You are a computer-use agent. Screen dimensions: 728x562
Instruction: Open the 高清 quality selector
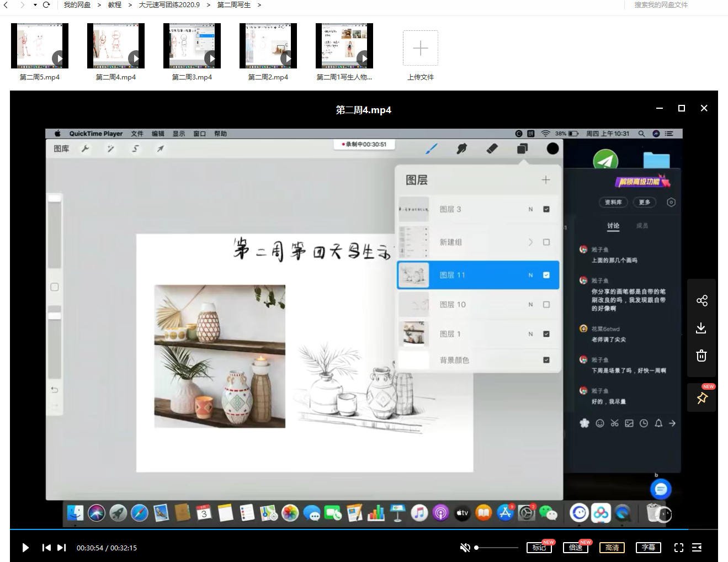[x=612, y=548]
